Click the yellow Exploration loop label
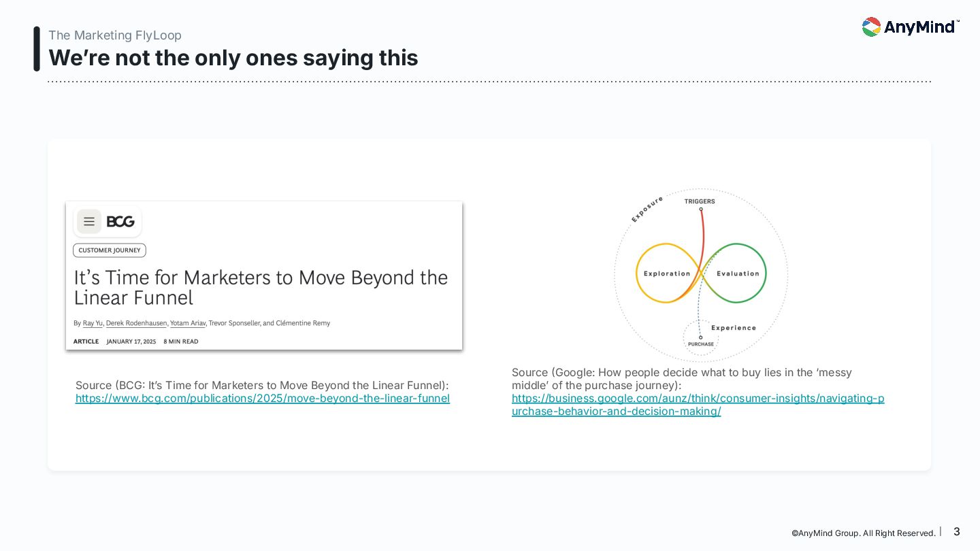 (667, 273)
